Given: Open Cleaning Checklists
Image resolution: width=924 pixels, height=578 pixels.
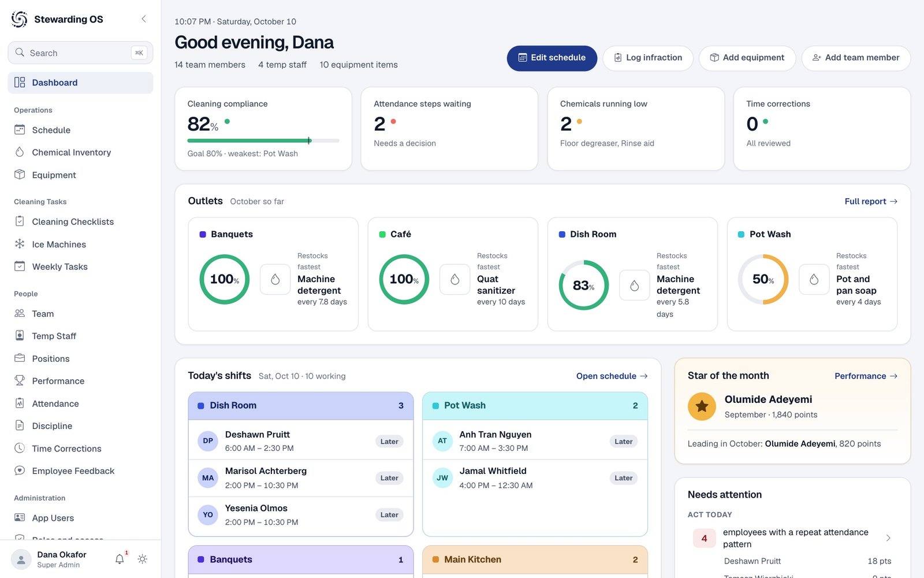Looking at the screenshot, I should click(80, 222).
